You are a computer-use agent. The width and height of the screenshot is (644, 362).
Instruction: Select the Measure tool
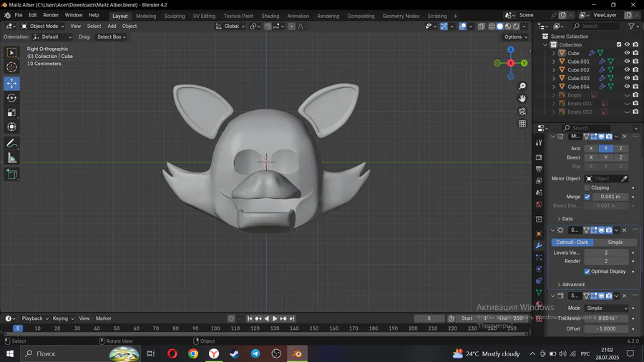coord(11,158)
